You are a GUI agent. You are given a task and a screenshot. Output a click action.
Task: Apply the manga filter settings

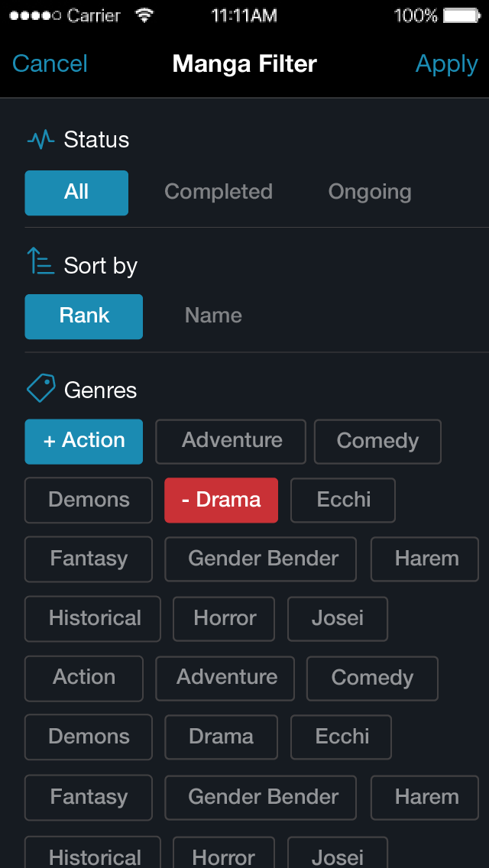[x=446, y=64]
